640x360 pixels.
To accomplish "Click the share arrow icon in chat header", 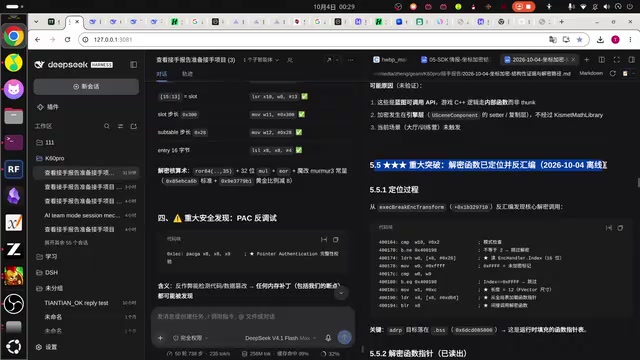I will tap(329, 60).
